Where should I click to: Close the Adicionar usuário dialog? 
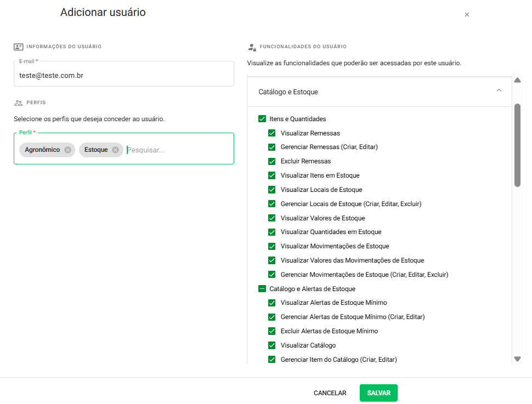pyautogui.click(x=467, y=15)
